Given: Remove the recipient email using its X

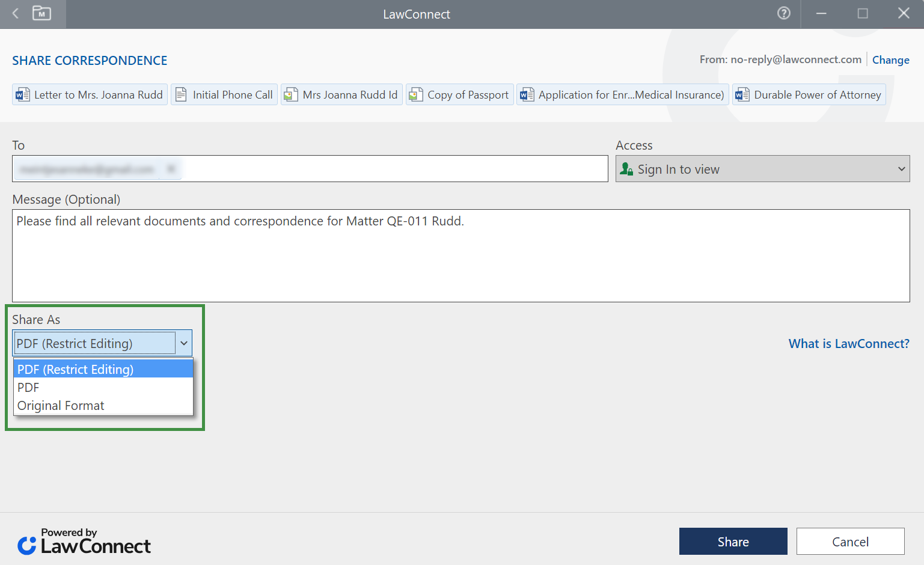Looking at the screenshot, I should tap(171, 169).
